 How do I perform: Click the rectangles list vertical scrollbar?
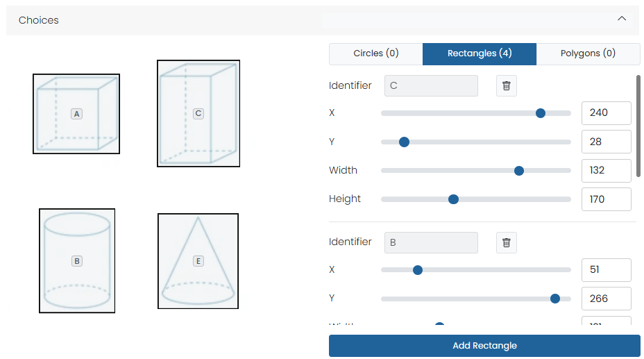pos(638,125)
